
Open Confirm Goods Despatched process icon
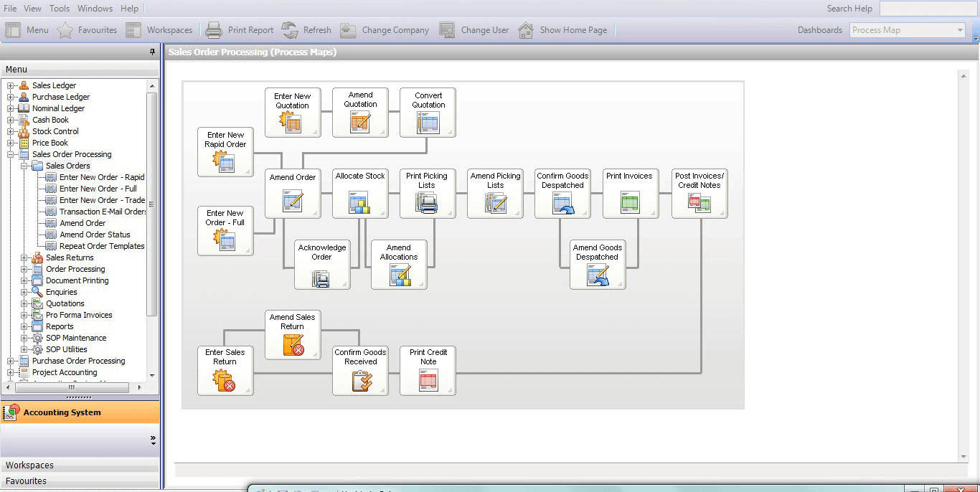(x=562, y=194)
